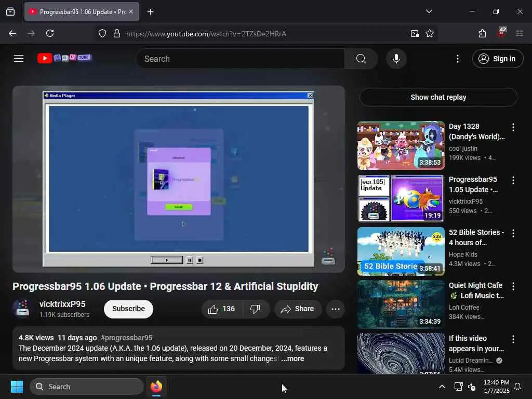Open options for Quiet Night Cafe video

coord(513,286)
